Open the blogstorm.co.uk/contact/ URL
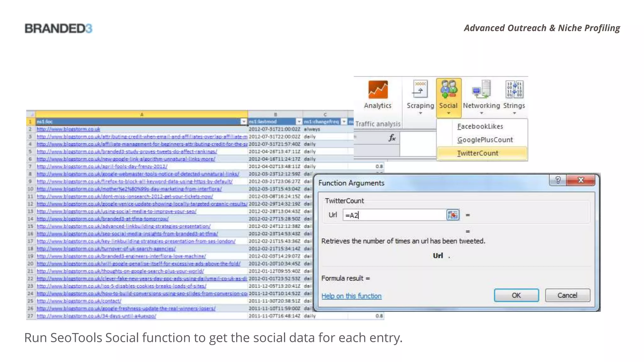Viewport: 644px width, 362px height. click(79, 301)
